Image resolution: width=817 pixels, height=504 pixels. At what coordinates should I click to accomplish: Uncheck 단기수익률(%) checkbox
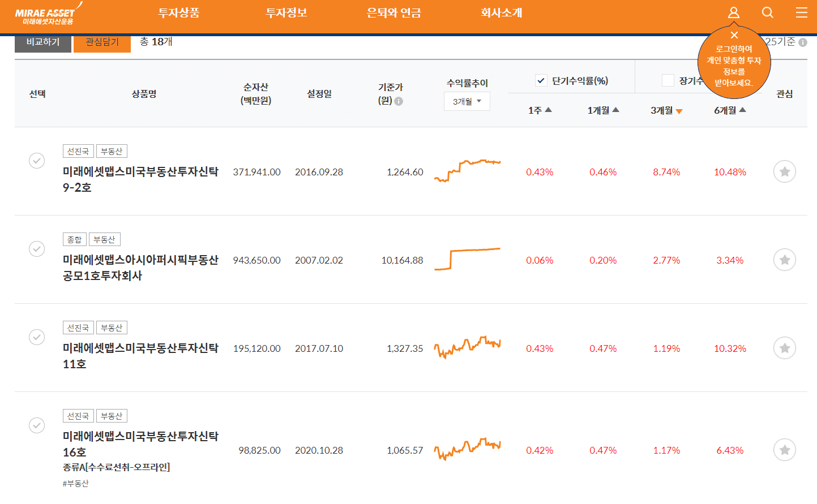(541, 80)
